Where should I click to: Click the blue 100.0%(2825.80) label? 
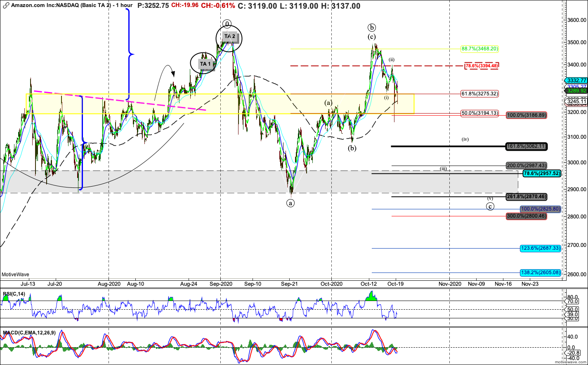tap(541, 209)
